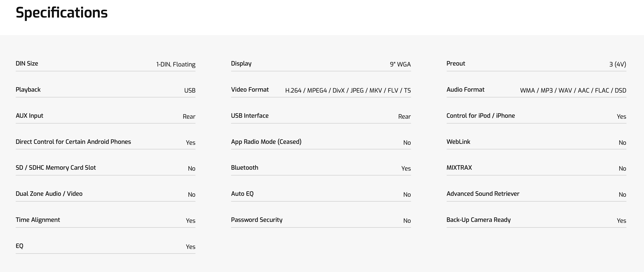Click Direct Control for Certain Android Phones
Image resolution: width=644 pixels, height=272 pixels.
73,142
